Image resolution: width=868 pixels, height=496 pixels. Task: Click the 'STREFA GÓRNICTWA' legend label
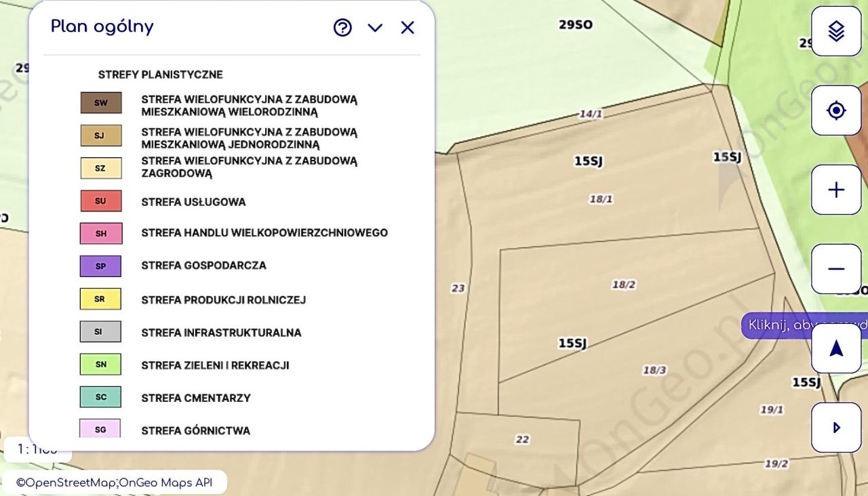[195, 430]
